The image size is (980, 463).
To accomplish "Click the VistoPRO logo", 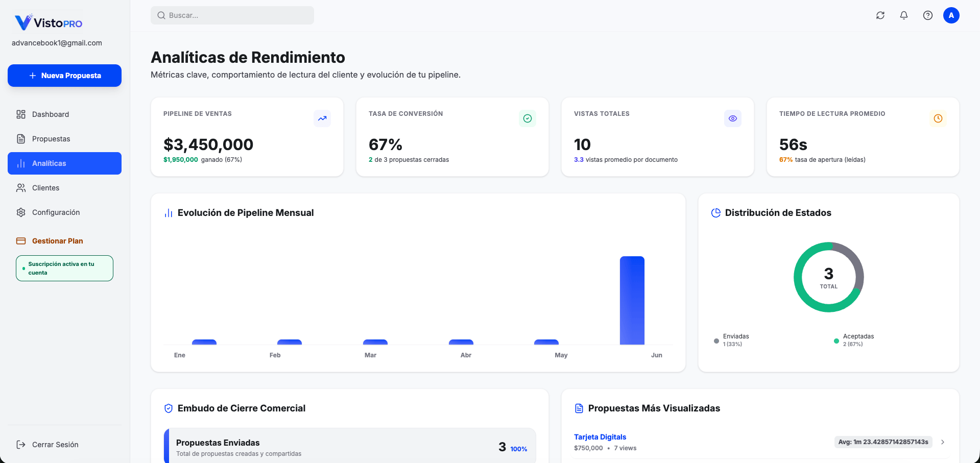I will [49, 22].
